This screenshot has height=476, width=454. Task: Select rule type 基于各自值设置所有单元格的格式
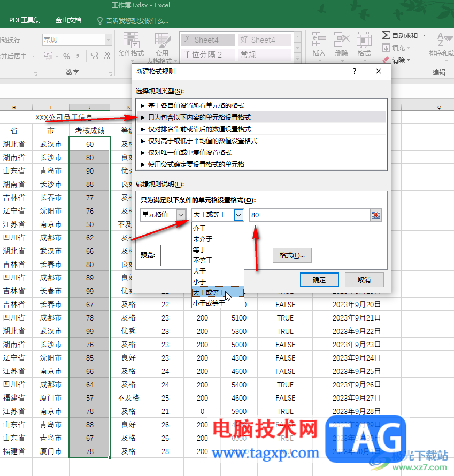click(261, 106)
